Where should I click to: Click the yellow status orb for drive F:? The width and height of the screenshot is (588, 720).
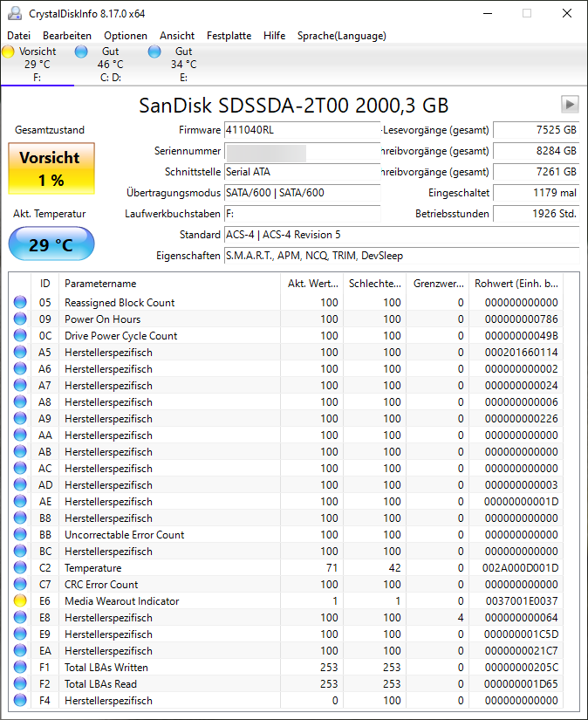pyautogui.click(x=8, y=51)
